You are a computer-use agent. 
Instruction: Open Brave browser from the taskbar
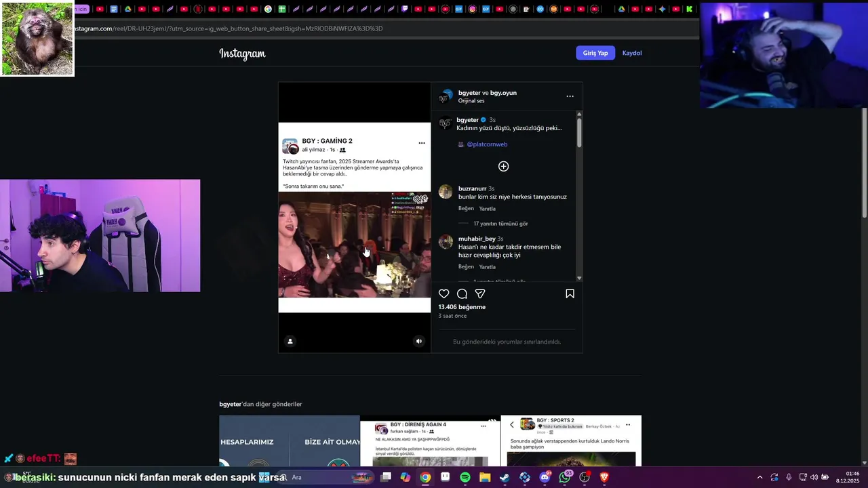click(604, 477)
